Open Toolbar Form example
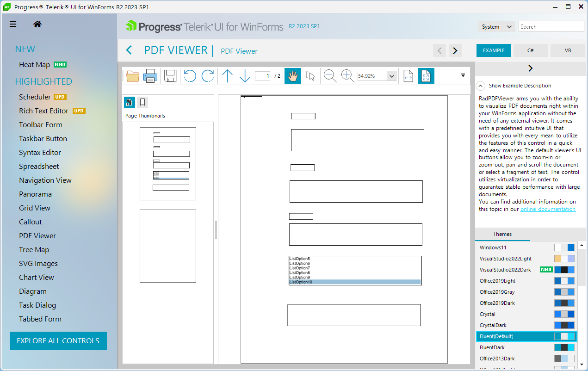Viewport: 588px width, 371px height. (x=40, y=125)
